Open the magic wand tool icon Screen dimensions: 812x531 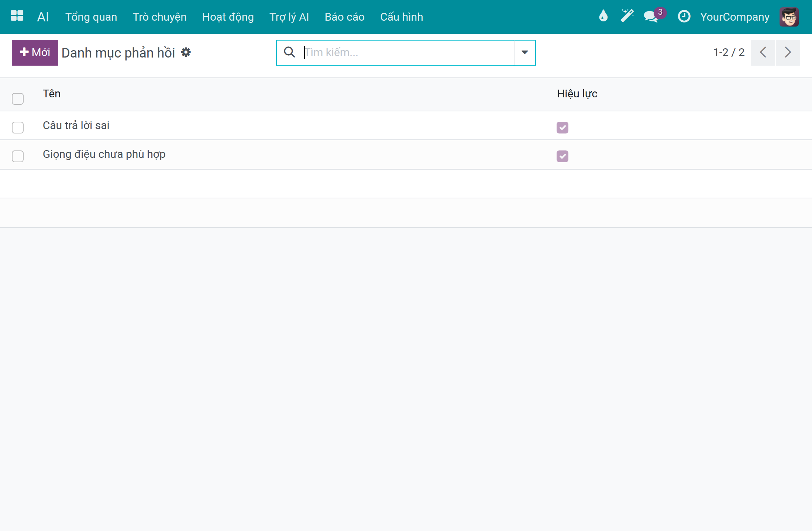click(x=627, y=16)
